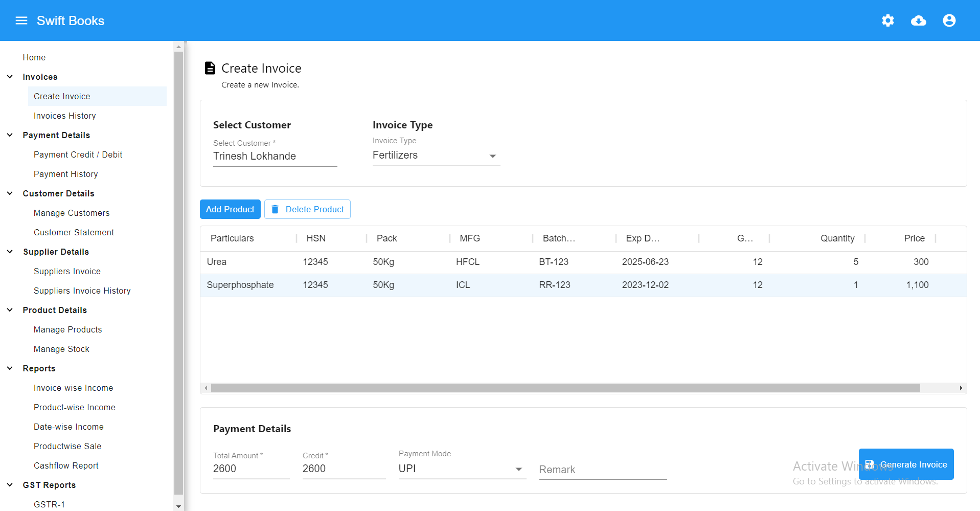The image size is (980, 511).
Task: Open the user account profile icon
Action: pos(949,20)
